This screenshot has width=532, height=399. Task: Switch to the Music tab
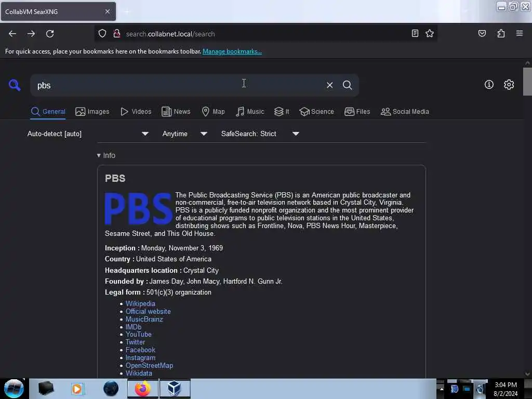click(250, 112)
